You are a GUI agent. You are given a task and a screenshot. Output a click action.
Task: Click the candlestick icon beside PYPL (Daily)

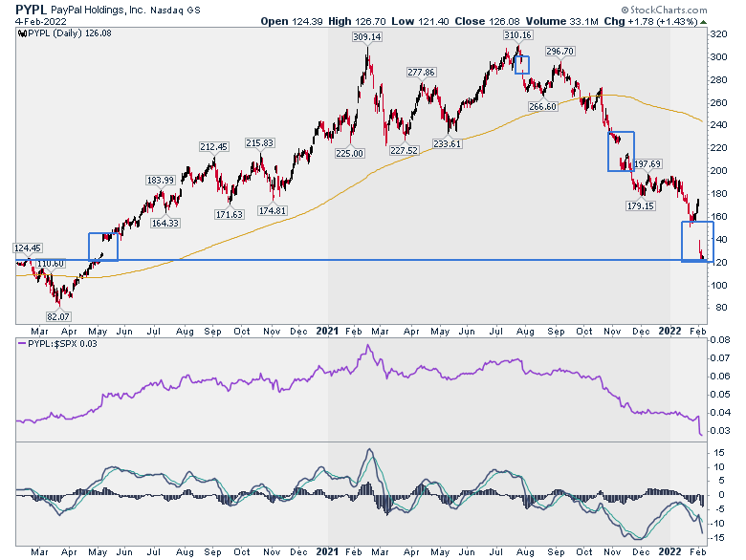point(21,33)
